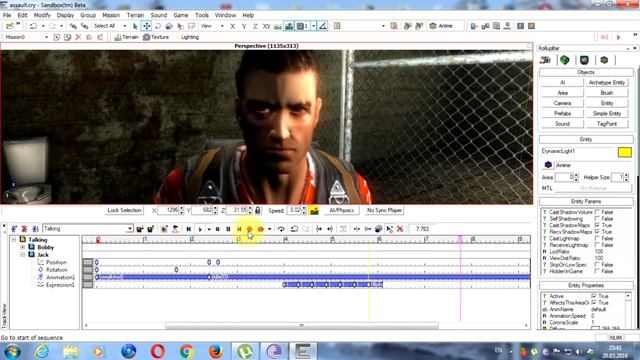Open the Talking sequence dropdown
Screen dimensions: 640x360
[x=129, y=229]
